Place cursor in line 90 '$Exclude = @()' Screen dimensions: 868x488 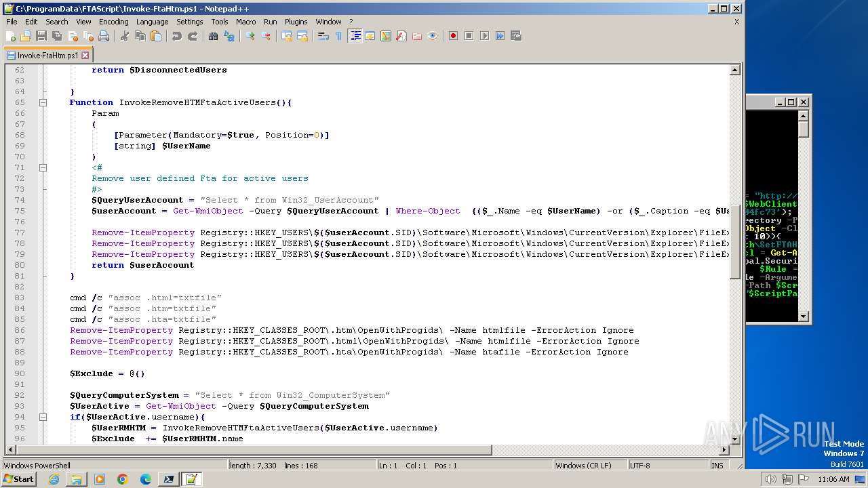coord(107,373)
